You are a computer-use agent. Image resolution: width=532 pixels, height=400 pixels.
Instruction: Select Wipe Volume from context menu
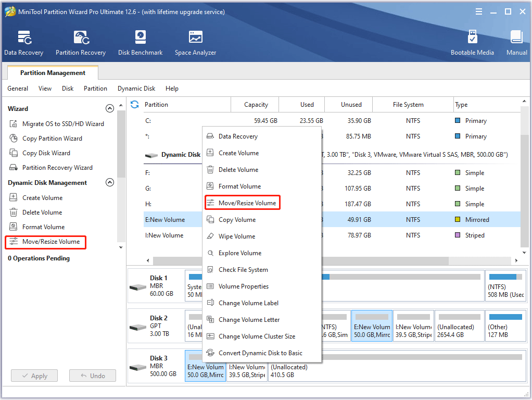(236, 236)
